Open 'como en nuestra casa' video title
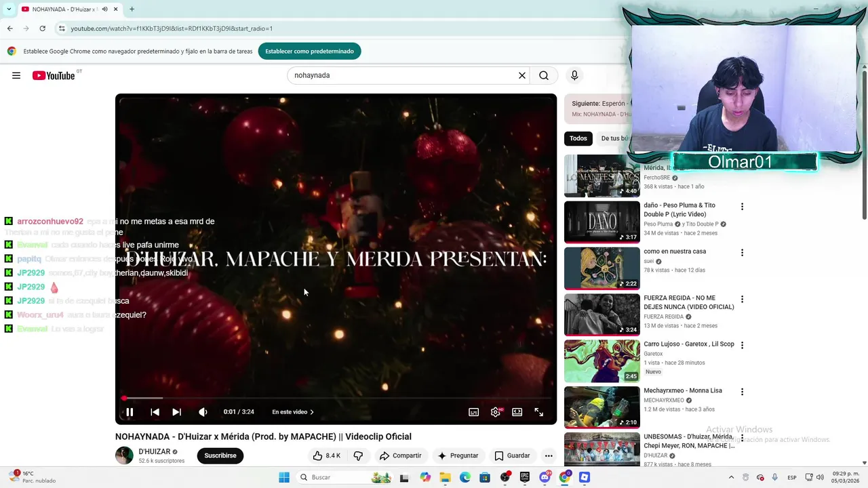This screenshot has width=868, height=488. tap(675, 251)
